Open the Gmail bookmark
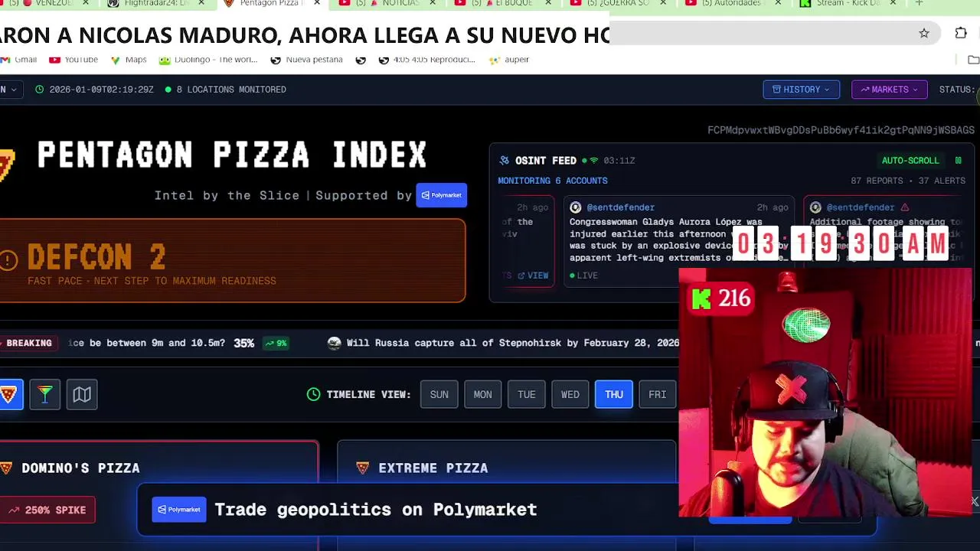980x551 pixels. [19, 60]
